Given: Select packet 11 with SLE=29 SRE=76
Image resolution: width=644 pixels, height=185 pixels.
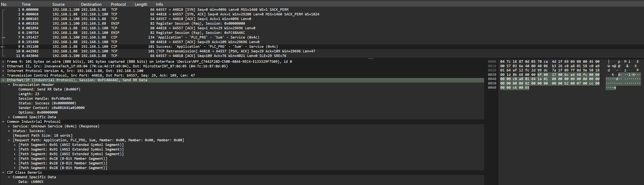Looking at the screenshot, I should (x=322, y=56).
